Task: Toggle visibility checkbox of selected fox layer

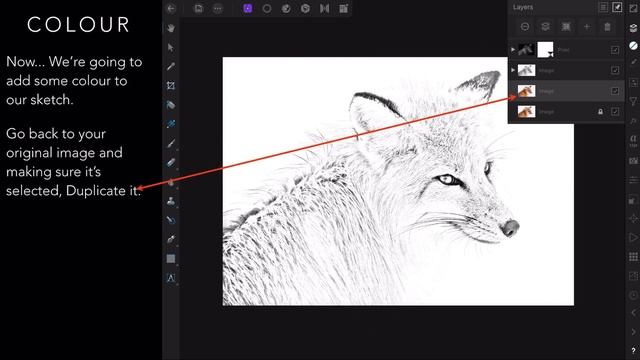Action: coord(615,91)
